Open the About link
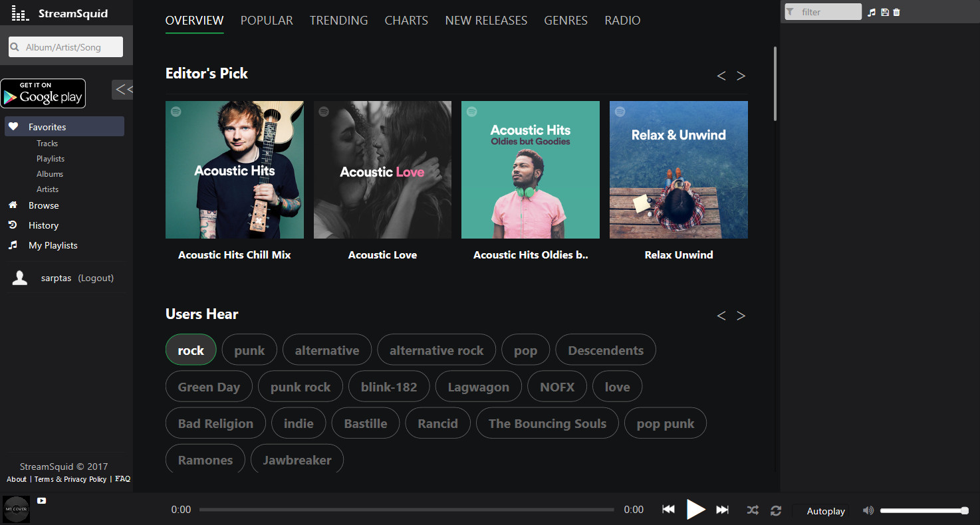The height and width of the screenshot is (525, 980). pos(17,479)
